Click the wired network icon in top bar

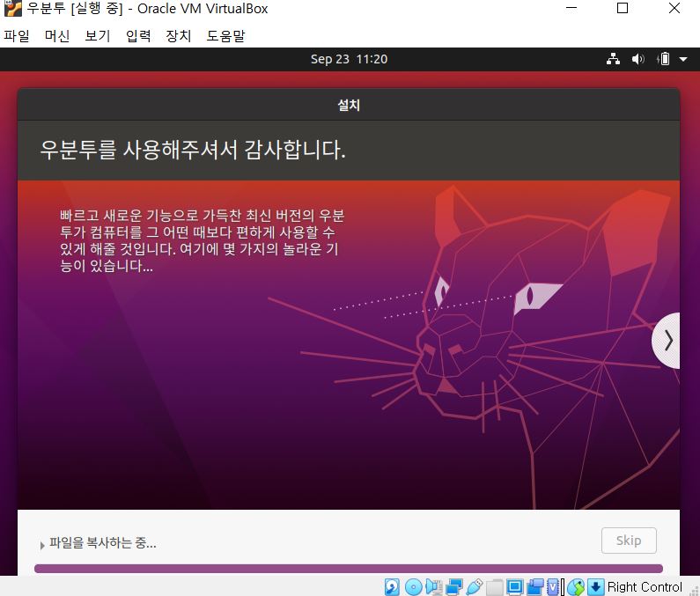(613, 59)
